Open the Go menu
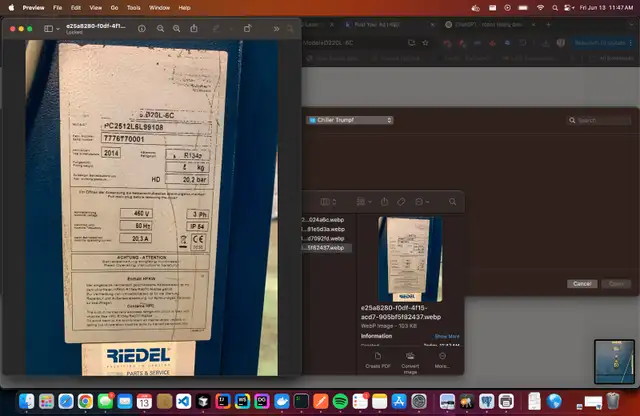The width and height of the screenshot is (640, 416). point(114,7)
